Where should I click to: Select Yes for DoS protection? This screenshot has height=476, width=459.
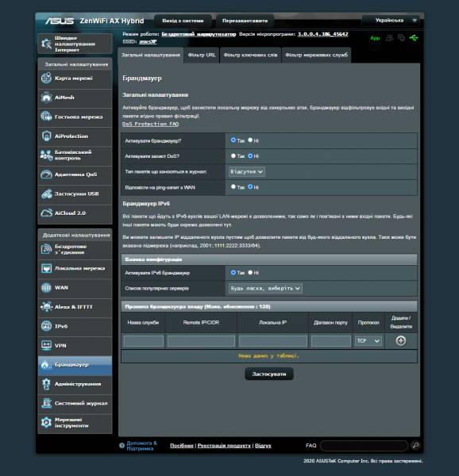[233, 155]
